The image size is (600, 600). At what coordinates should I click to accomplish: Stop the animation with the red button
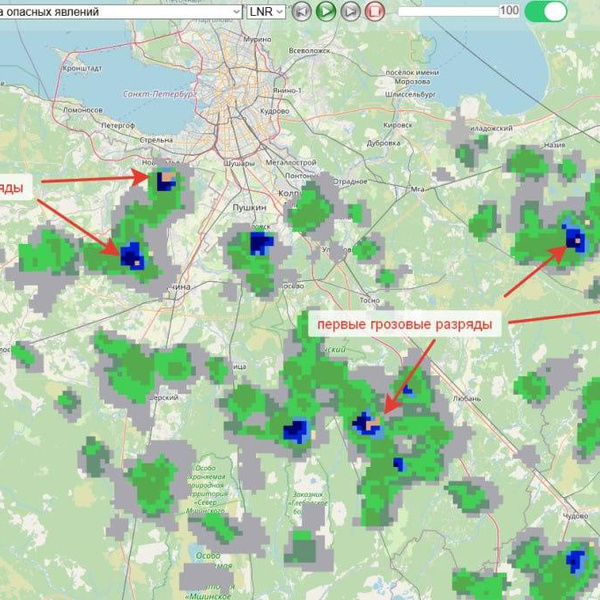pos(375,11)
